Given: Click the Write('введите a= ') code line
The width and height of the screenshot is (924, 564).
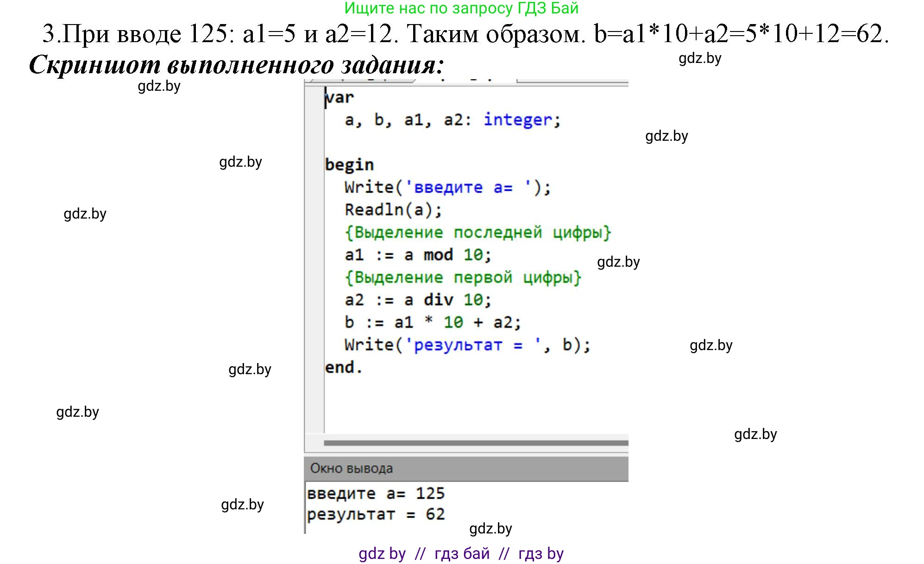Looking at the screenshot, I should click(x=447, y=188).
